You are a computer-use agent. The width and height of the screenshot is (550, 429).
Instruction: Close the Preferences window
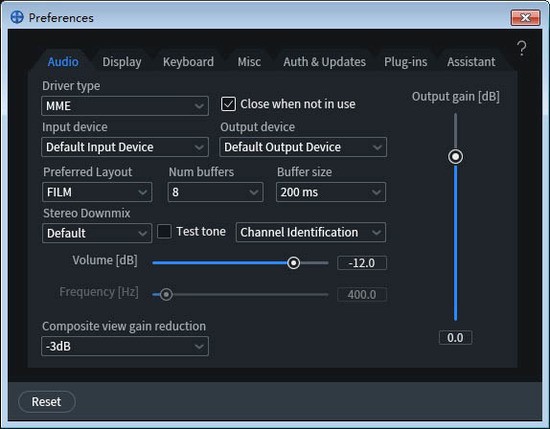click(x=525, y=18)
